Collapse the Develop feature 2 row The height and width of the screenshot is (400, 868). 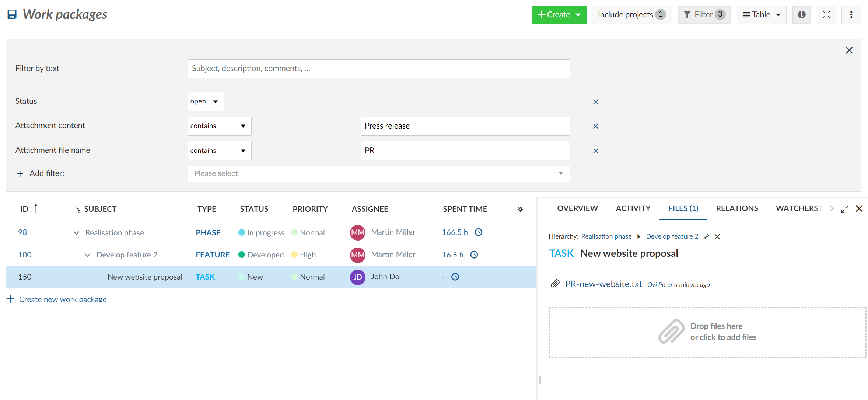click(87, 255)
